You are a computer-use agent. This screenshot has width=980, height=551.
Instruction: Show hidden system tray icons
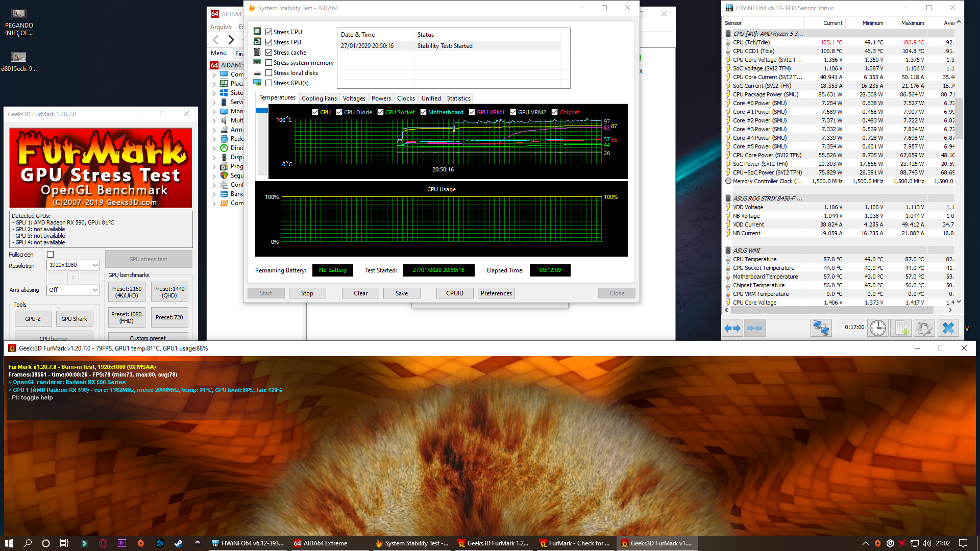(865, 543)
